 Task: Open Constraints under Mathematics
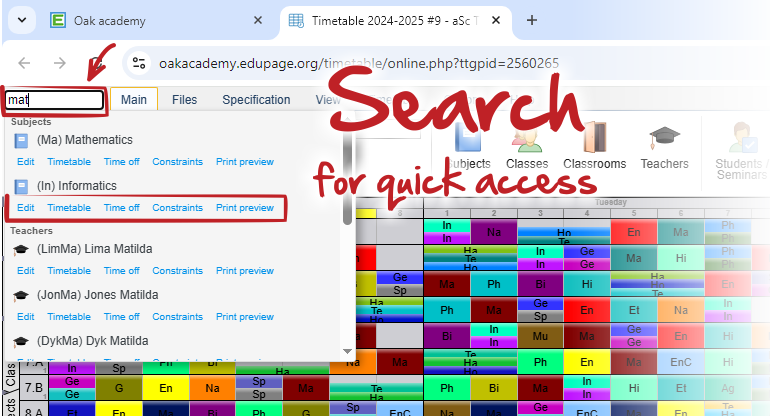tap(177, 162)
